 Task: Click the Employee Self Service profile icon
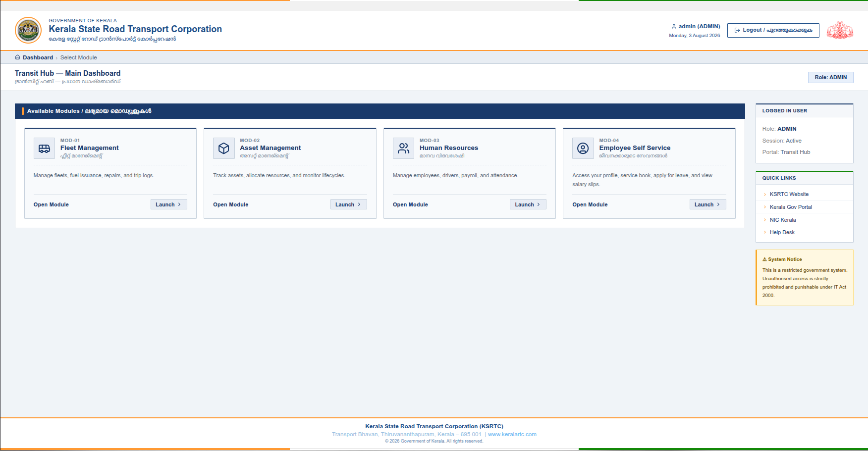click(x=583, y=149)
